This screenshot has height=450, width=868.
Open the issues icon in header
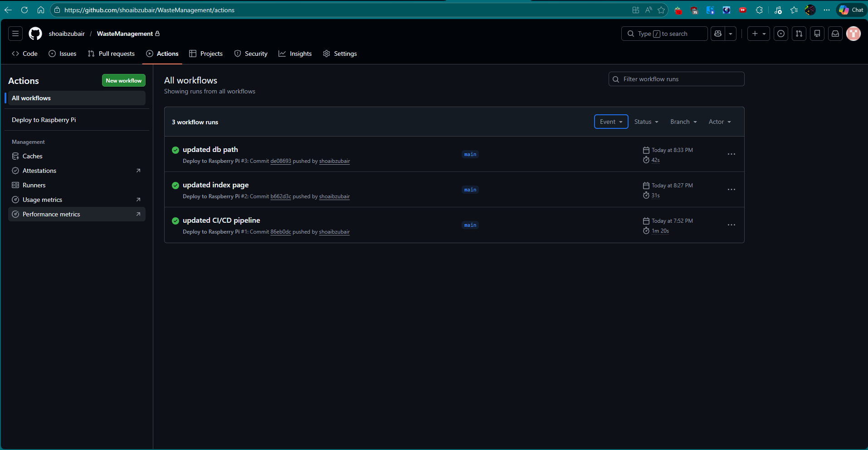click(781, 34)
